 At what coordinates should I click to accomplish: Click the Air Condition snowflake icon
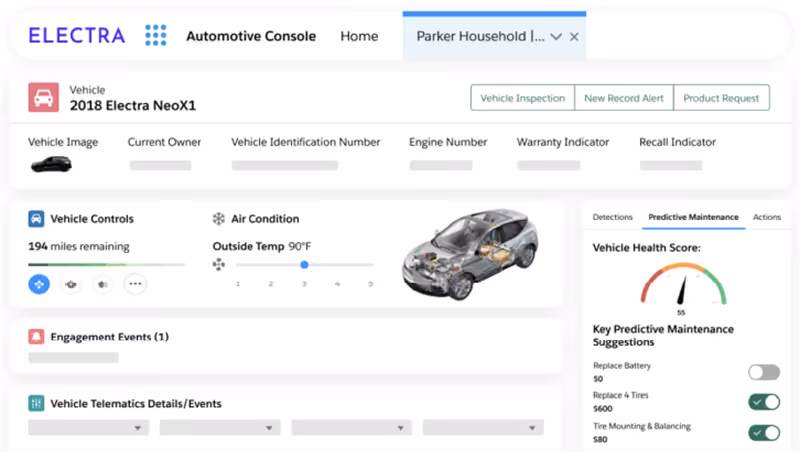pyautogui.click(x=218, y=219)
